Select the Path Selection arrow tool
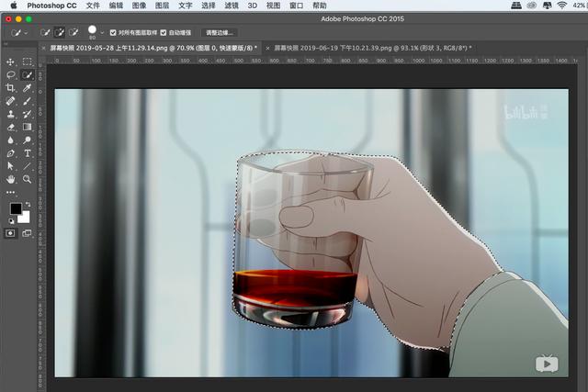This screenshot has width=588, height=392. (x=10, y=166)
